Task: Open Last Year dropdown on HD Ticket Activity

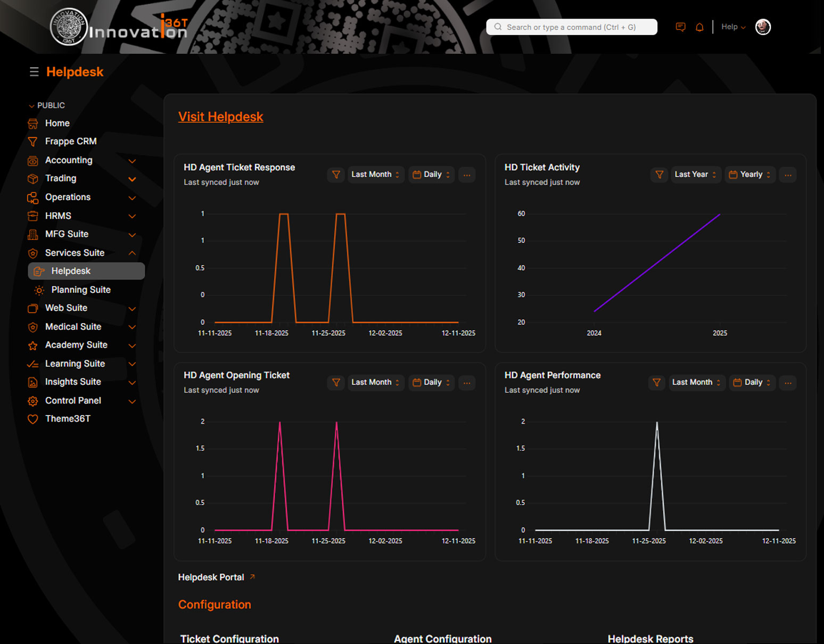Action: [695, 175]
